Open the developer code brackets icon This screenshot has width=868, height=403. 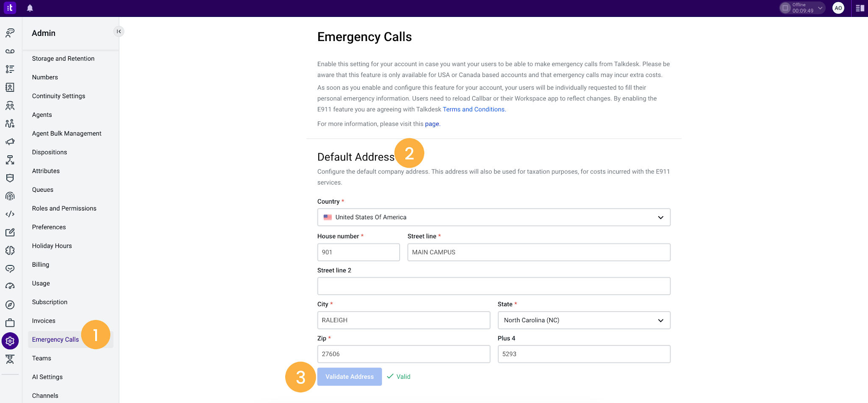pyautogui.click(x=10, y=214)
